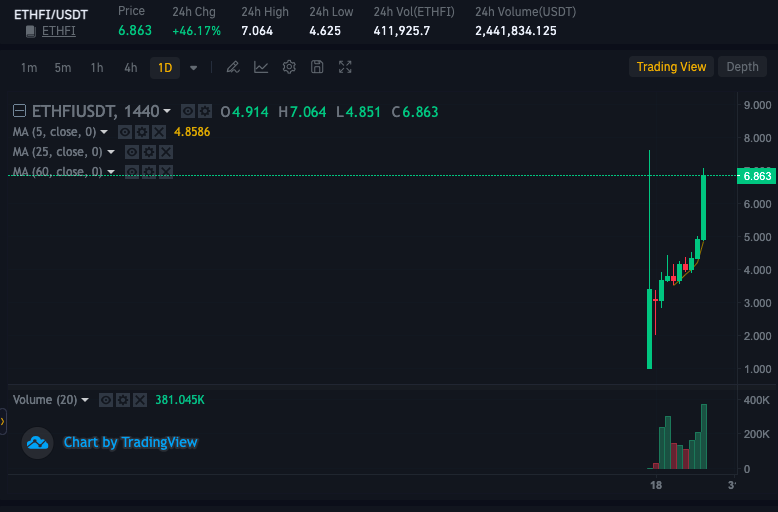Hide the MA 5 indicator
Image resolution: width=778 pixels, height=512 pixels.
pyautogui.click(x=125, y=132)
